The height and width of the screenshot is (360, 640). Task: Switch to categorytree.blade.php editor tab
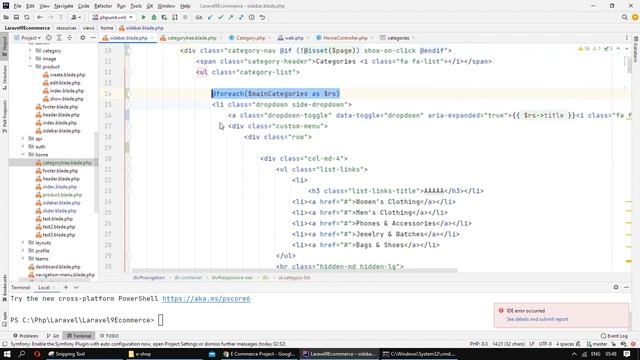pos(191,38)
